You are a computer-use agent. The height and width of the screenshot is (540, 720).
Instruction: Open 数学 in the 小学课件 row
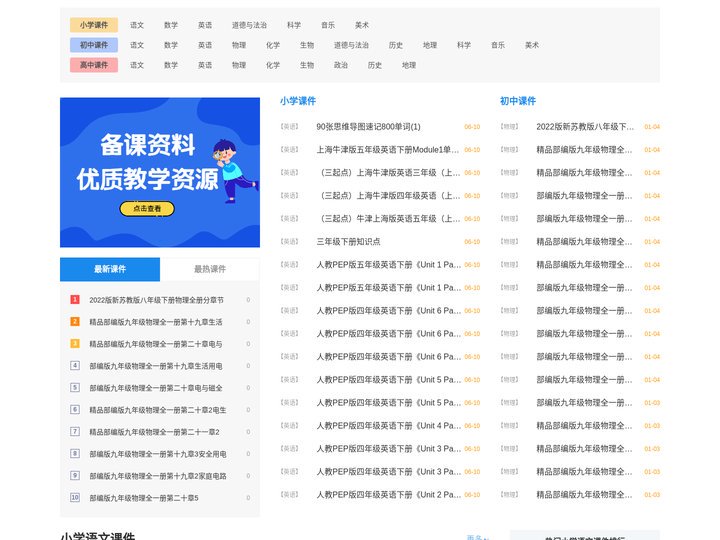[x=171, y=25]
